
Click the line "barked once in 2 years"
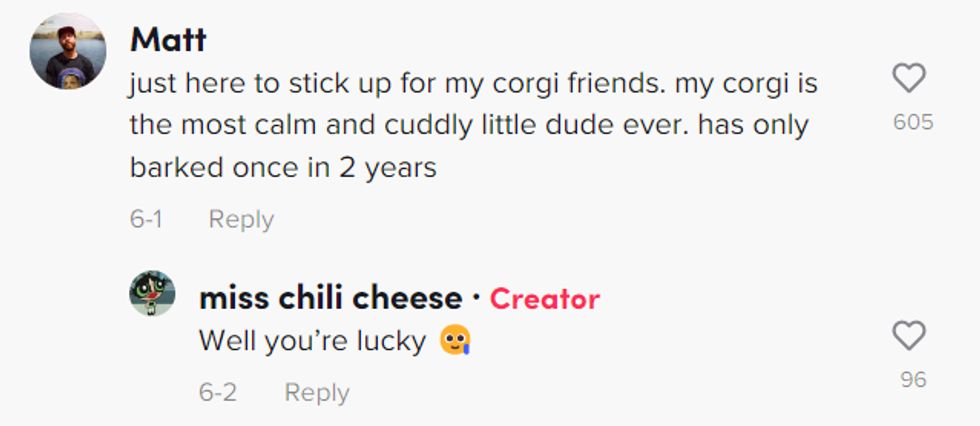click(x=283, y=168)
